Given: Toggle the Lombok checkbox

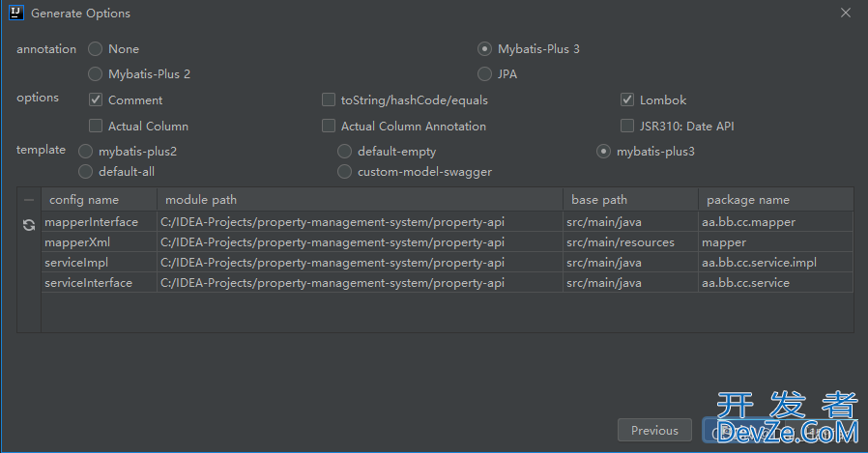Looking at the screenshot, I should [x=627, y=99].
